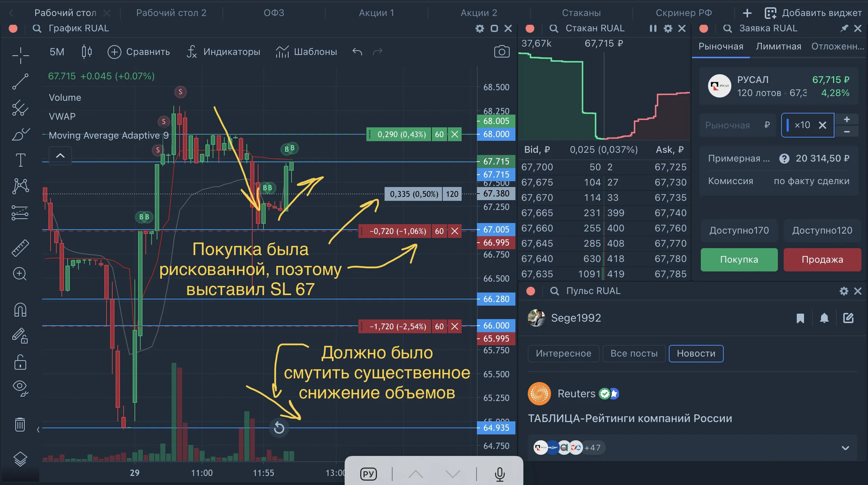The image size is (868, 485).
Task: Open the forecast and measurement tools
Action: [x=20, y=212]
